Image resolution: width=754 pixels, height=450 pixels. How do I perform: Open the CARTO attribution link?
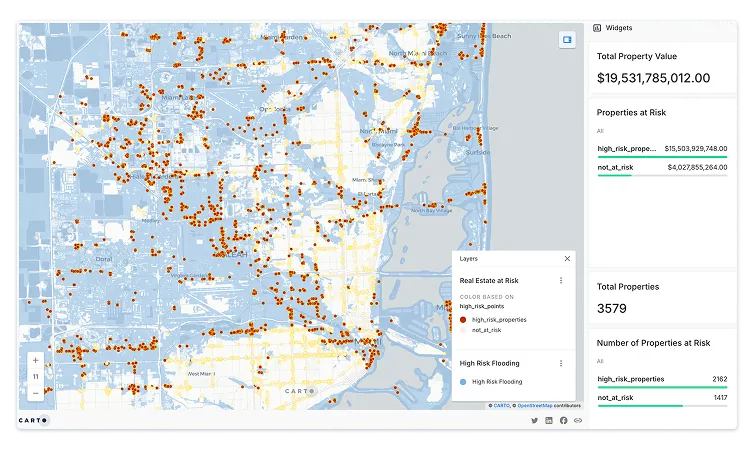[x=502, y=406]
